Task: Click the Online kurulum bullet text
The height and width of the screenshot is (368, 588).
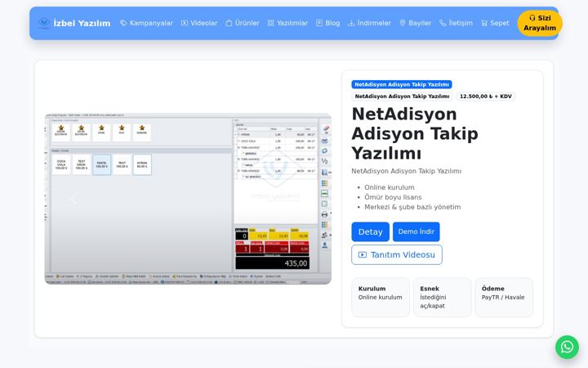Action: 390,187
